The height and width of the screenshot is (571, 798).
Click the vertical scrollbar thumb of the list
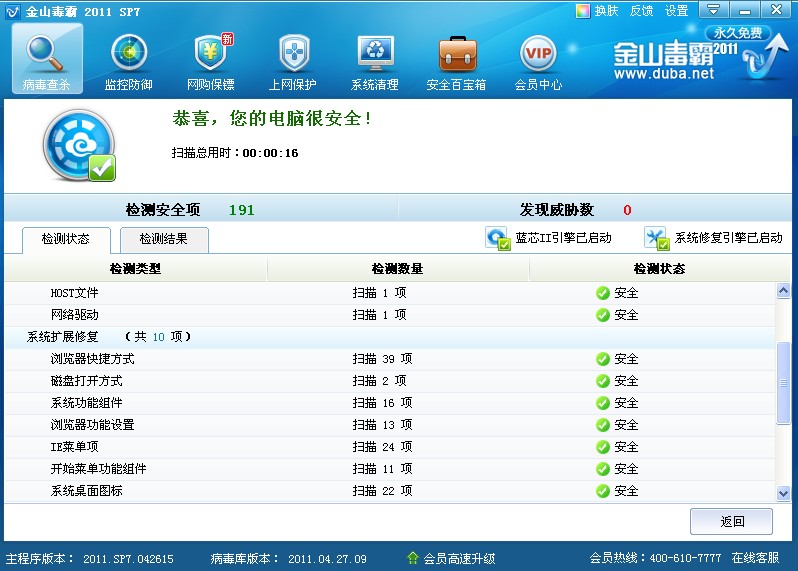[783, 383]
